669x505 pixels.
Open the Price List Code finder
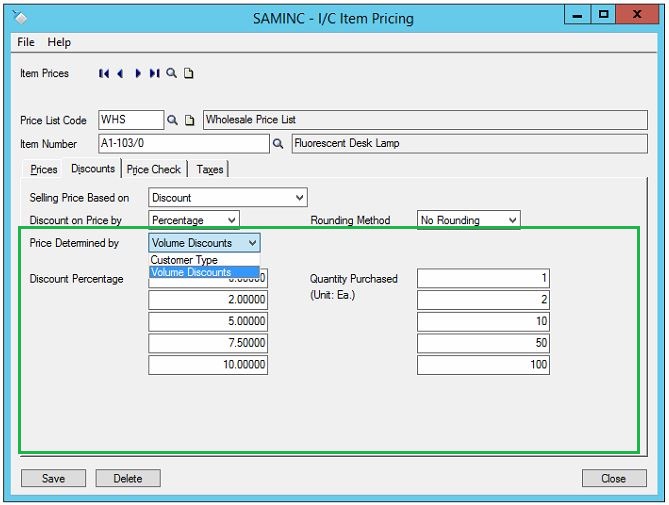point(172,120)
